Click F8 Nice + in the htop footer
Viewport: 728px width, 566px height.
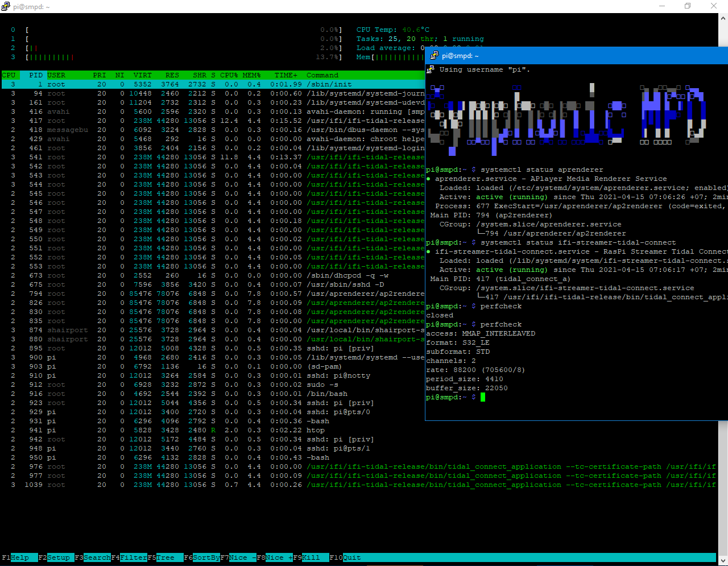[x=275, y=557]
